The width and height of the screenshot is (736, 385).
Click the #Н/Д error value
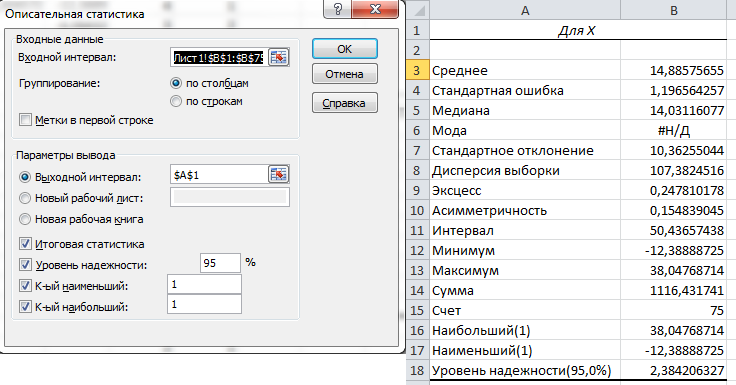[674, 131]
